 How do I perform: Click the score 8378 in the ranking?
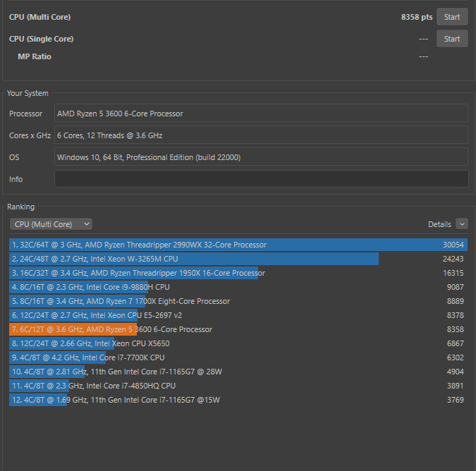pyautogui.click(x=456, y=315)
